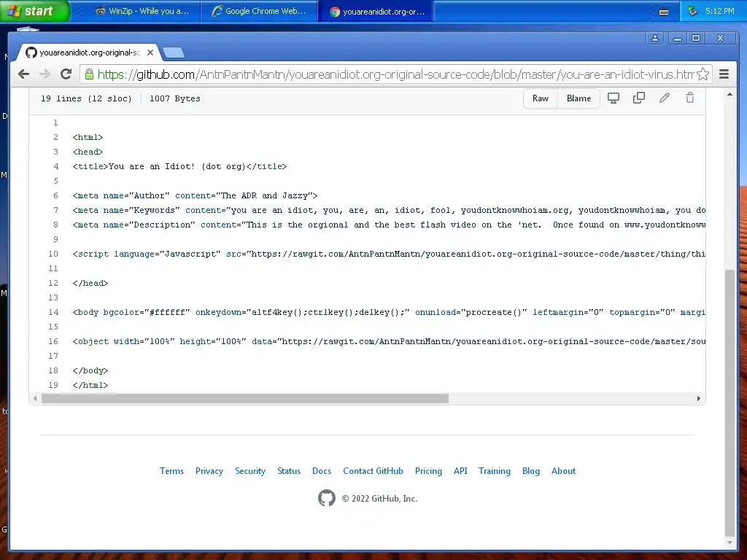This screenshot has width=747, height=560.
Task: Open Chrome user profile button
Action: click(x=655, y=38)
